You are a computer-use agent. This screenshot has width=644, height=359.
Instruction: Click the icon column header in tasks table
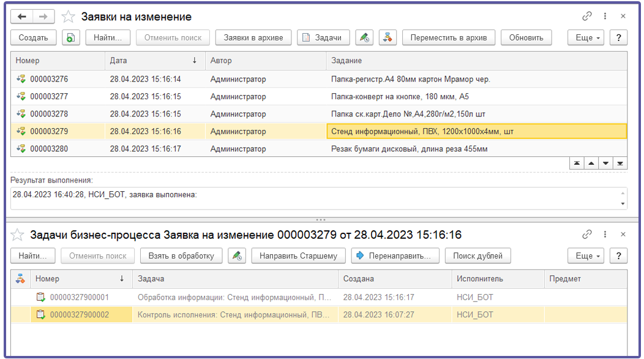[21, 279]
